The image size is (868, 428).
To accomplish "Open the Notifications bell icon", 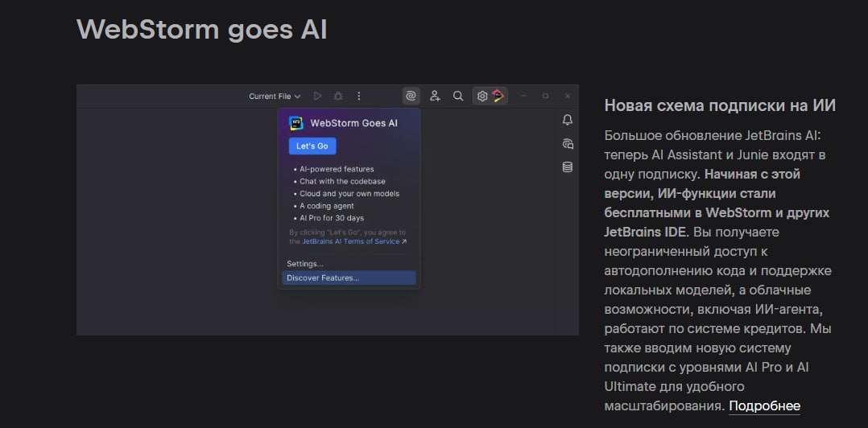I will 567,120.
